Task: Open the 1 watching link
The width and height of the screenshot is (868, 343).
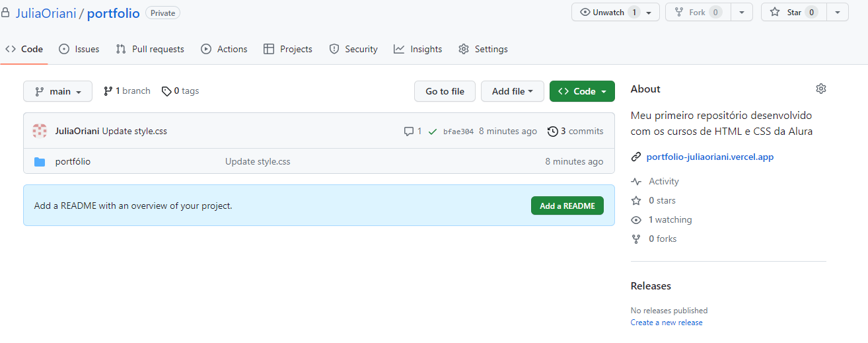Action: [x=670, y=219]
